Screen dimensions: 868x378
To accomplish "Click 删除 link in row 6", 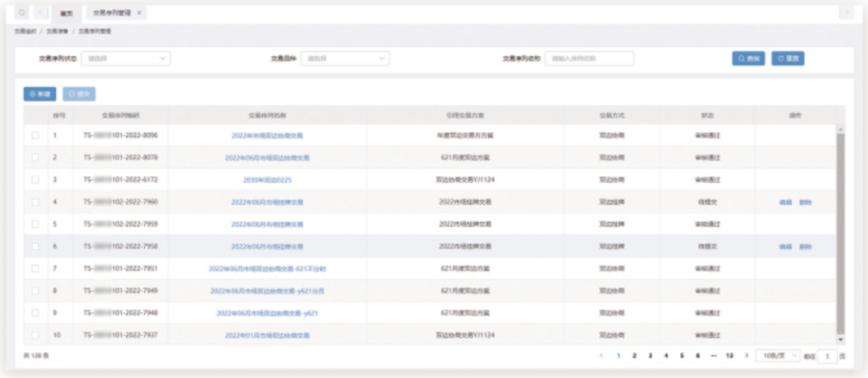I will [805, 246].
